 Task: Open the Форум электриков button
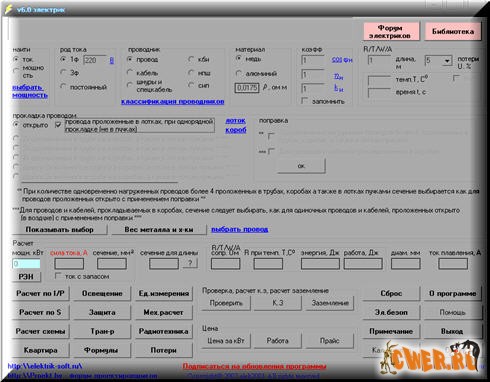(391, 32)
